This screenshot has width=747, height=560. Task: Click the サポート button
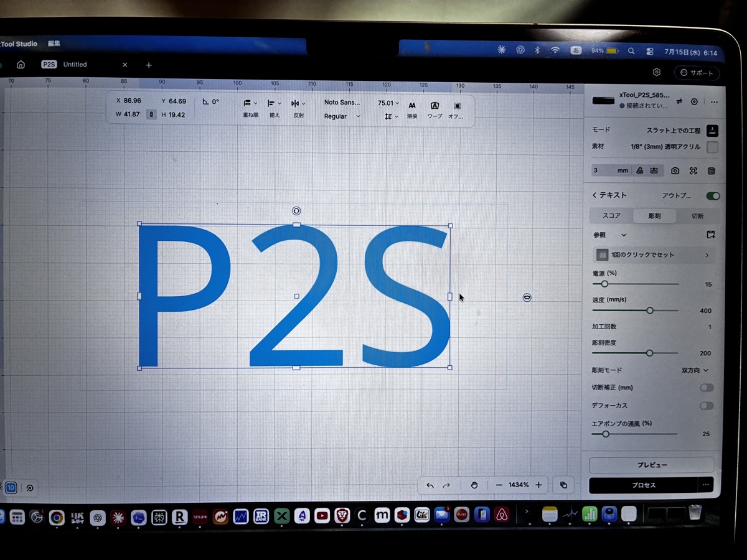point(697,73)
